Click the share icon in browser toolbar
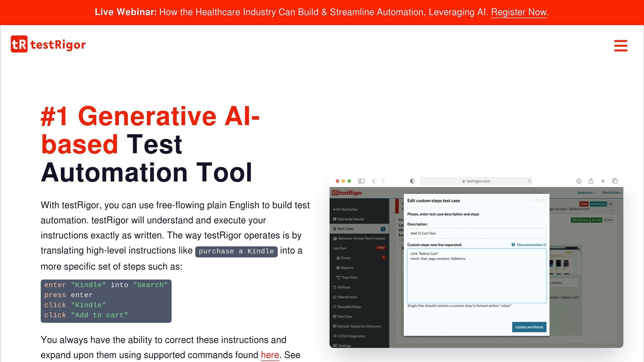 (x=591, y=181)
